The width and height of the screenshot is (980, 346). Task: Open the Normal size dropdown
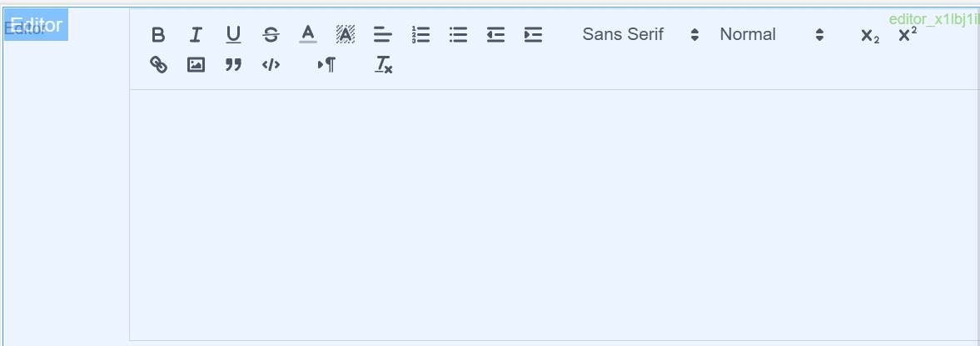771,35
